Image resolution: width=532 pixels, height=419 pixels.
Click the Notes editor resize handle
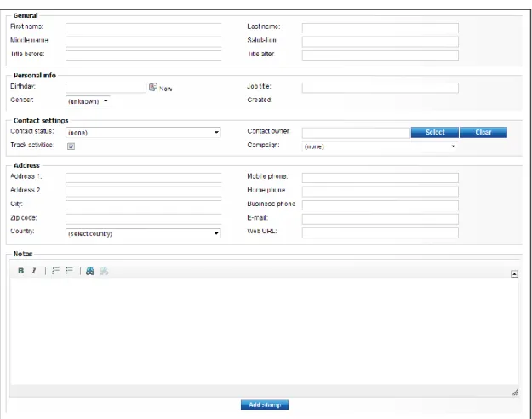515,393
